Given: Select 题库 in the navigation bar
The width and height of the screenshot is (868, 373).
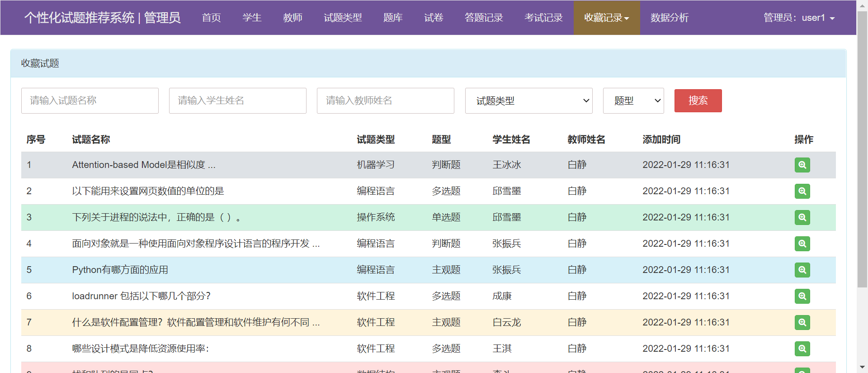Looking at the screenshot, I should point(393,18).
